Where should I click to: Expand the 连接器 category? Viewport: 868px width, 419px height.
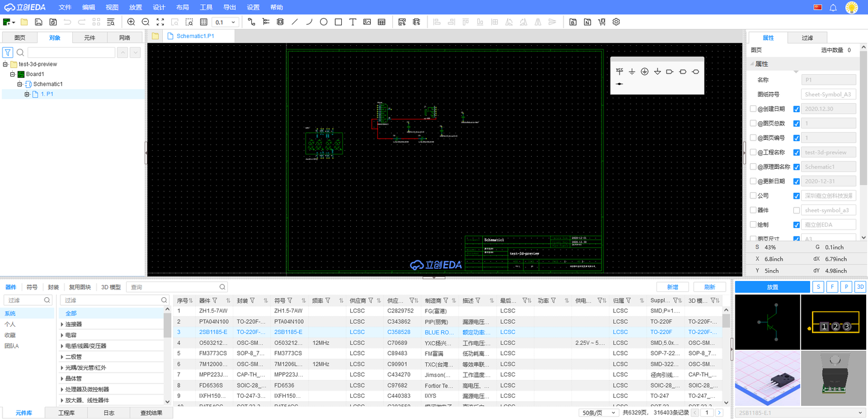click(62, 324)
